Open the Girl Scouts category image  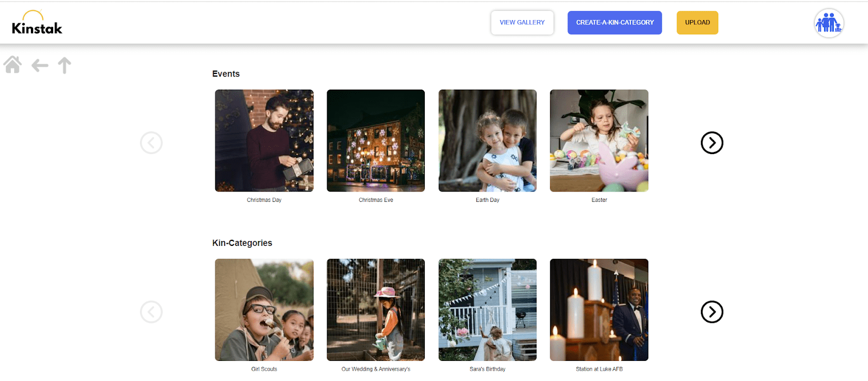264,309
